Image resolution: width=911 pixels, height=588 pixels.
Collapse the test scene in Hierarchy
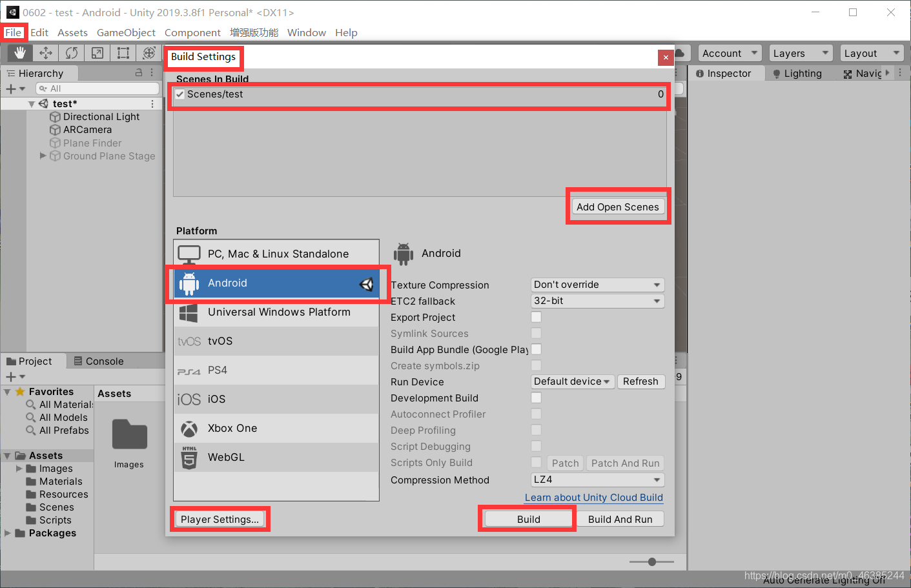tap(32, 104)
